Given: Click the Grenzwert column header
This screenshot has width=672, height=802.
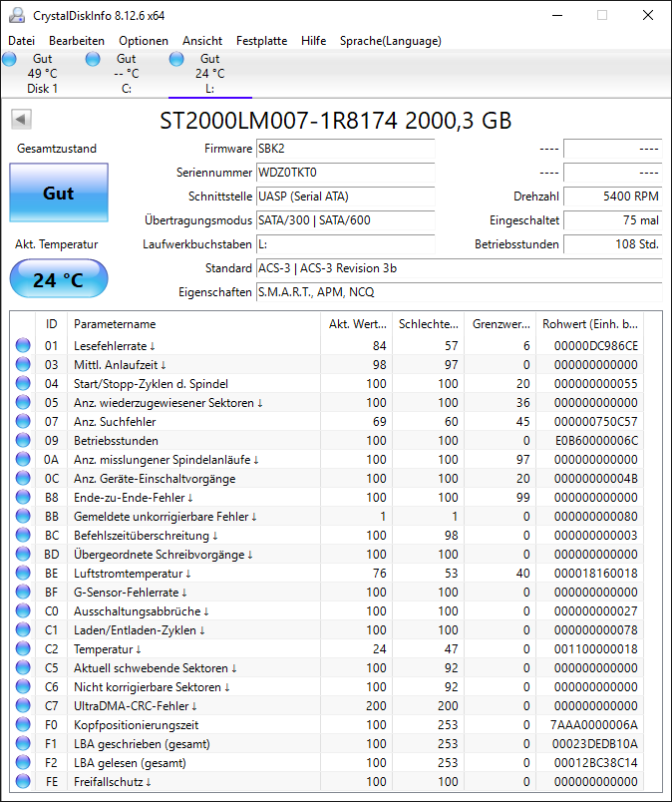Looking at the screenshot, I should (x=501, y=324).
